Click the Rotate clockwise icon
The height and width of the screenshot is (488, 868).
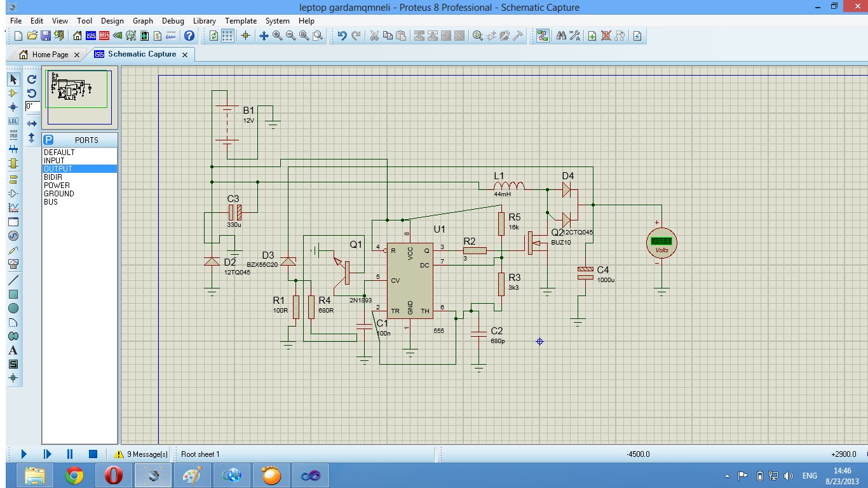tap(32, 79)
